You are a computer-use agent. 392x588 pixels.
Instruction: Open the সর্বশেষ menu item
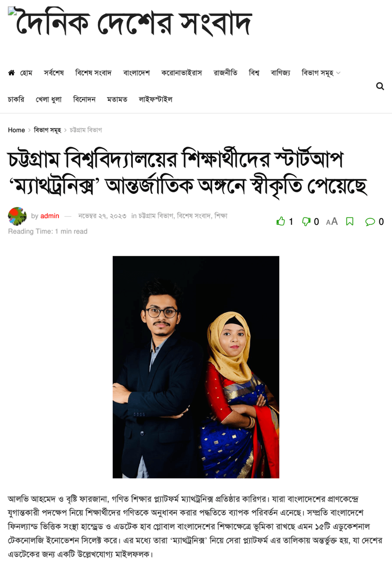tap(54, 73)
